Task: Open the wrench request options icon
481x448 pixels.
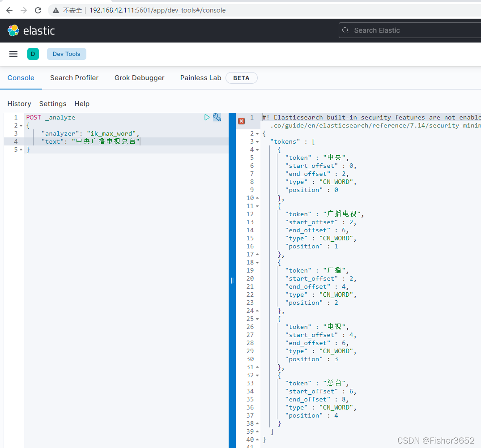Action: (217, 117)
